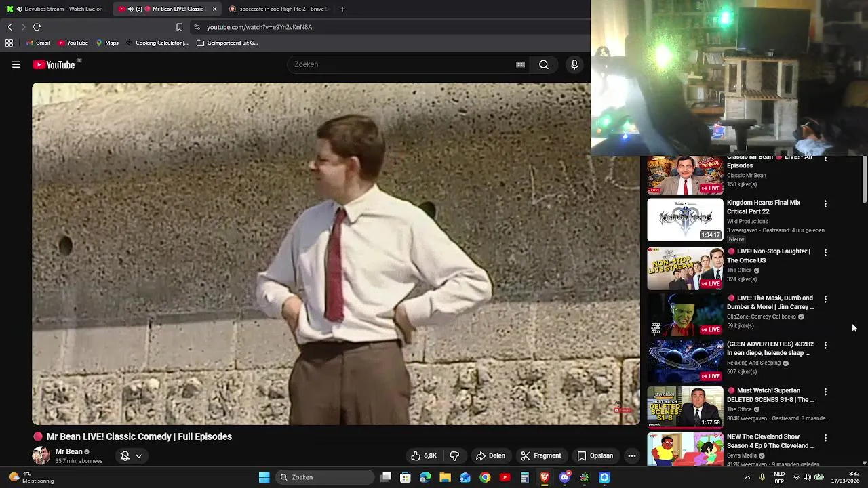This screenshot has width=868, height=488.
Task: Open the Office Non-Stop Laughter live thumbnail
Action: [685, 268]
